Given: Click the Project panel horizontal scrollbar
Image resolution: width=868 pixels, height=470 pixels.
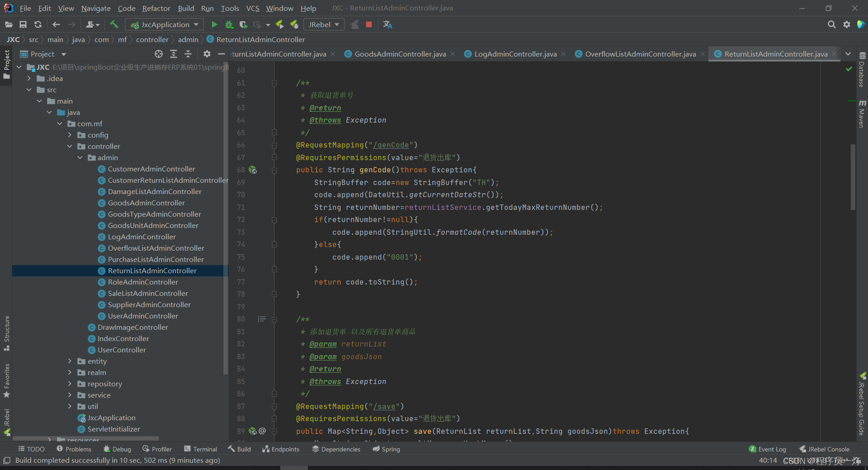Looking at the screenshot, I should point(85,438).
